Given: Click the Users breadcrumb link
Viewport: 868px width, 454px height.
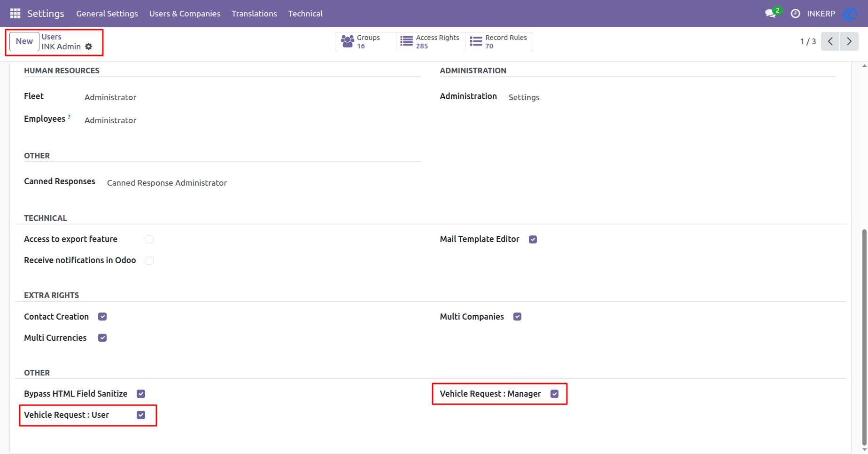Looking at the screenshot, I should coord(51,37).
